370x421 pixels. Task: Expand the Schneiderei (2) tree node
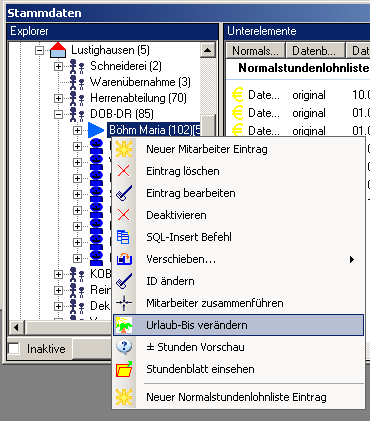pyautogui.click(x=58, y=66)
